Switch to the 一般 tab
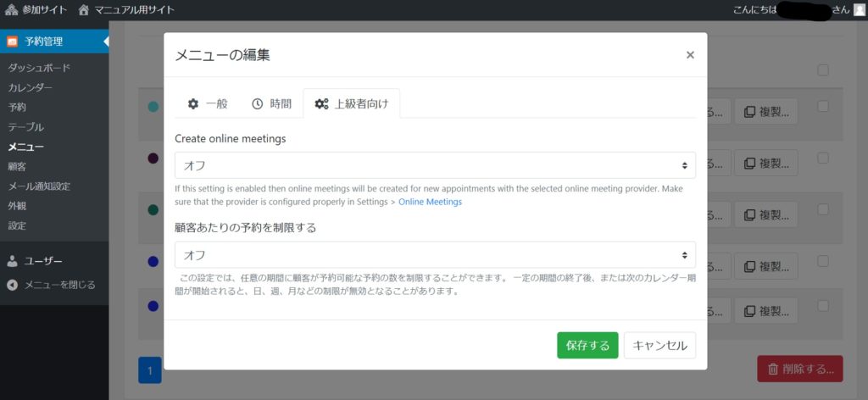 click(208, 103)
